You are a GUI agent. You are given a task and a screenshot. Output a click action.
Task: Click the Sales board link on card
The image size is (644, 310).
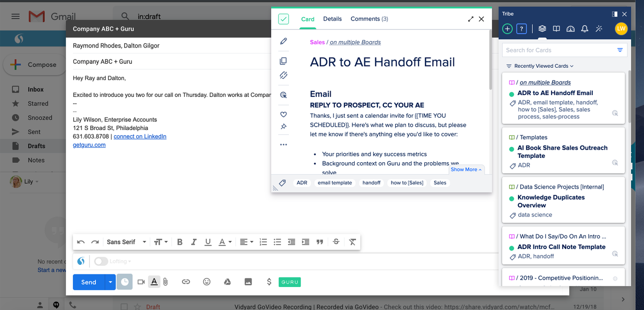(x=317, y=42)
